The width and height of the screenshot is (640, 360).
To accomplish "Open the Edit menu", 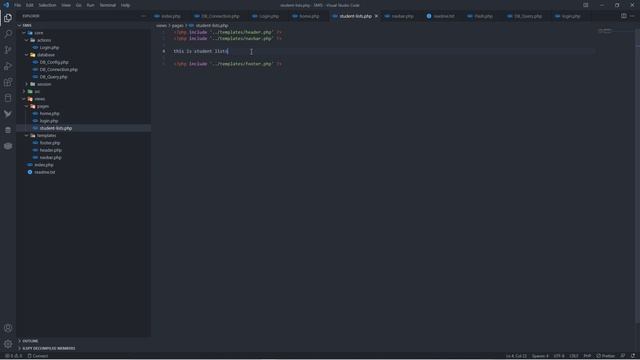I will 30,5.
